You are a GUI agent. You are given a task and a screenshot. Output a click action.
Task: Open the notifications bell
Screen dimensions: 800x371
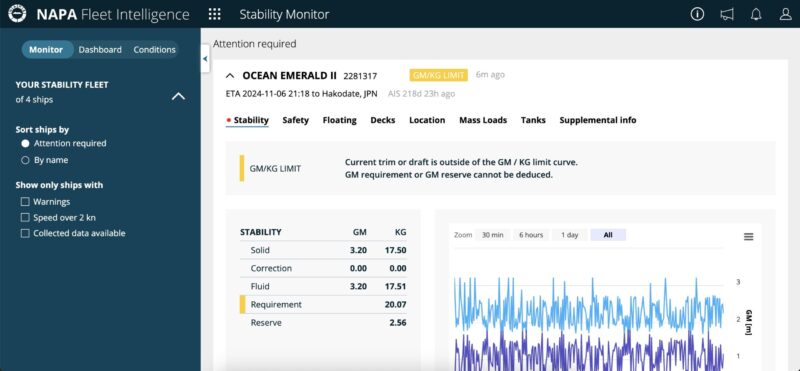(x=756, y=14)
